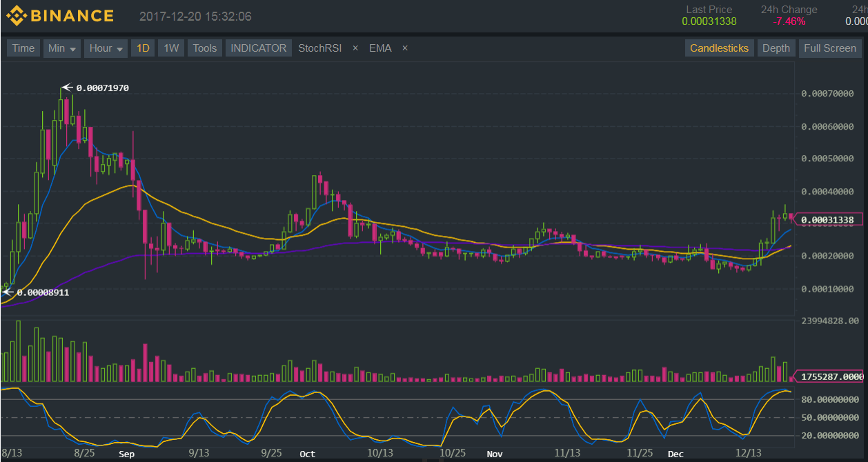The image size is (868, 462).
Task: Click the Binance brand name text
Action: (x=72, y=16)
